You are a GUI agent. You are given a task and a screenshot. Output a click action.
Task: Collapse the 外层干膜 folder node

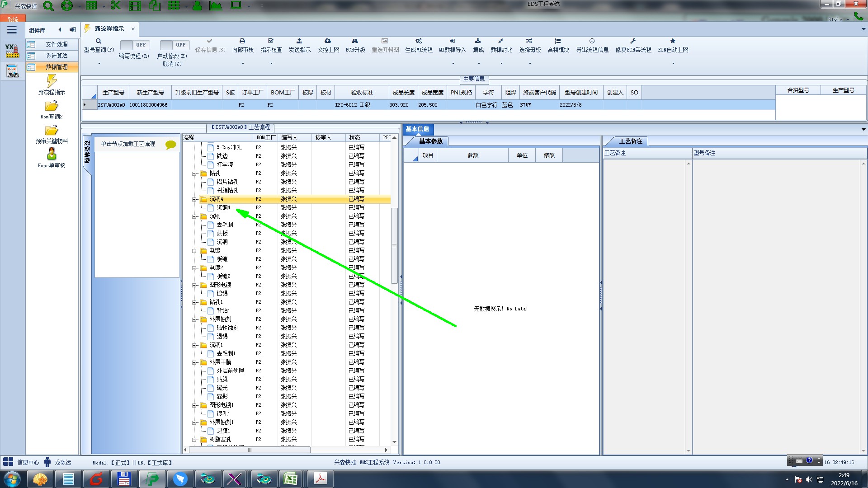coord(194,362)
